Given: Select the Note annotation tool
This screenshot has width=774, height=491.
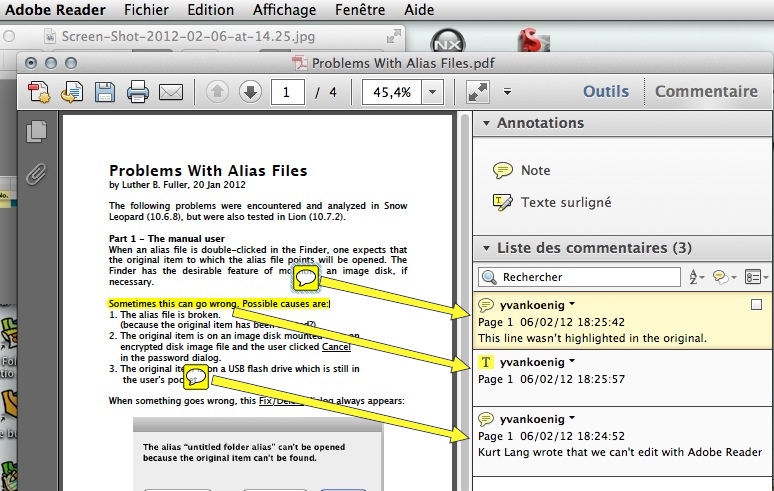Looking at the screenshot, I should click(522, 170).
